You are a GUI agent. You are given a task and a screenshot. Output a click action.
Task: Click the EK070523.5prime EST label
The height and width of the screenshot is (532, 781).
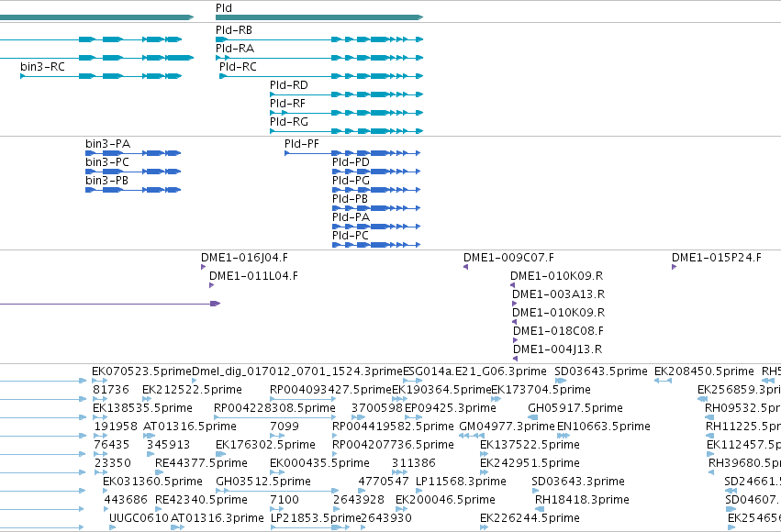[141, 371]
